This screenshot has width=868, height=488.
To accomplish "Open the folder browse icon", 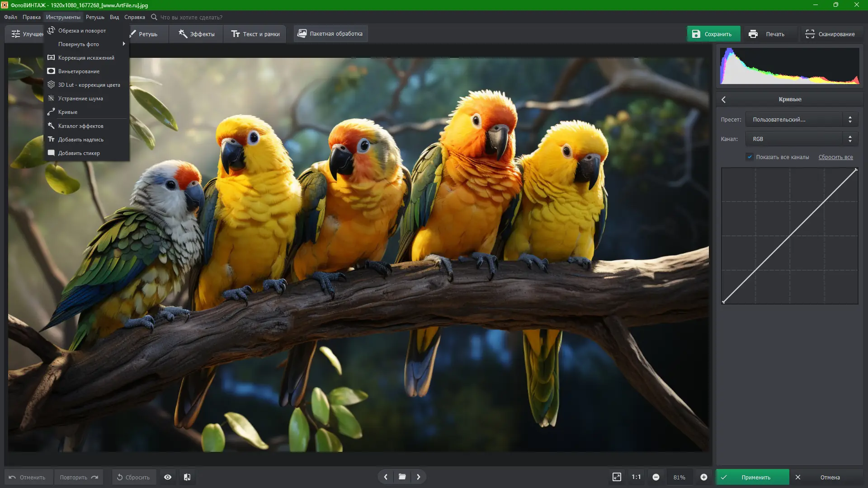I will (402, 477).
